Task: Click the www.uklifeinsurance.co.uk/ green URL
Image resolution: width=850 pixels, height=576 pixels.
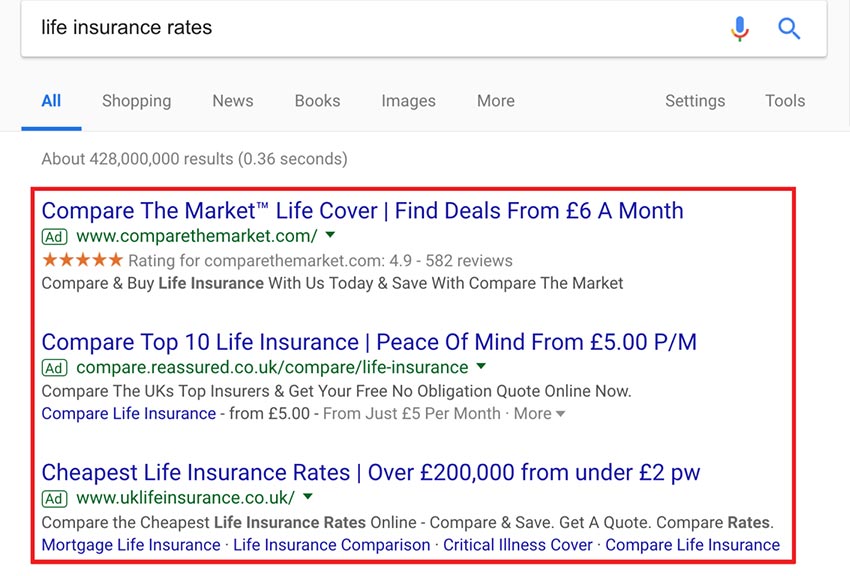Action: click(185, 498)
